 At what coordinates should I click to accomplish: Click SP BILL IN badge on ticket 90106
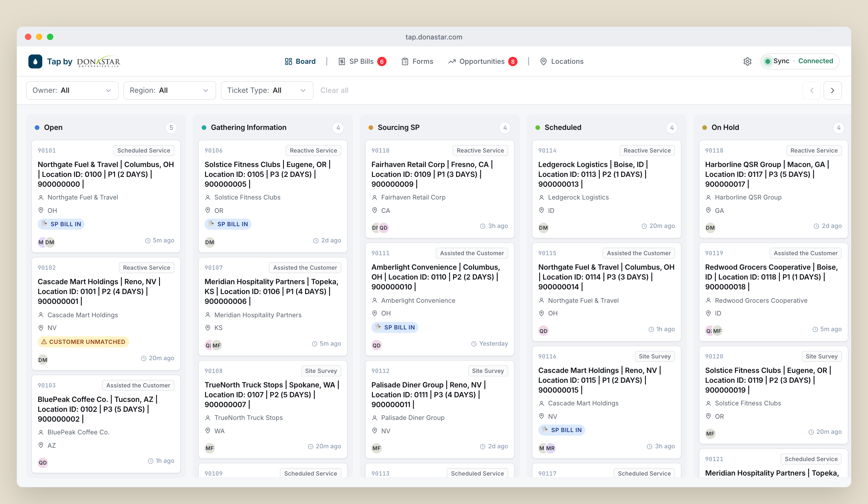pyautogui.click(x=228, y=224)
